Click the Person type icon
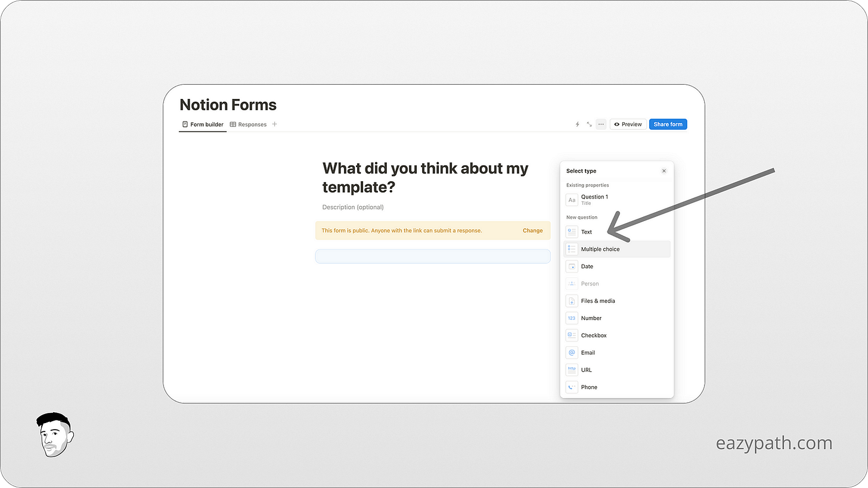 click(572, 284)
